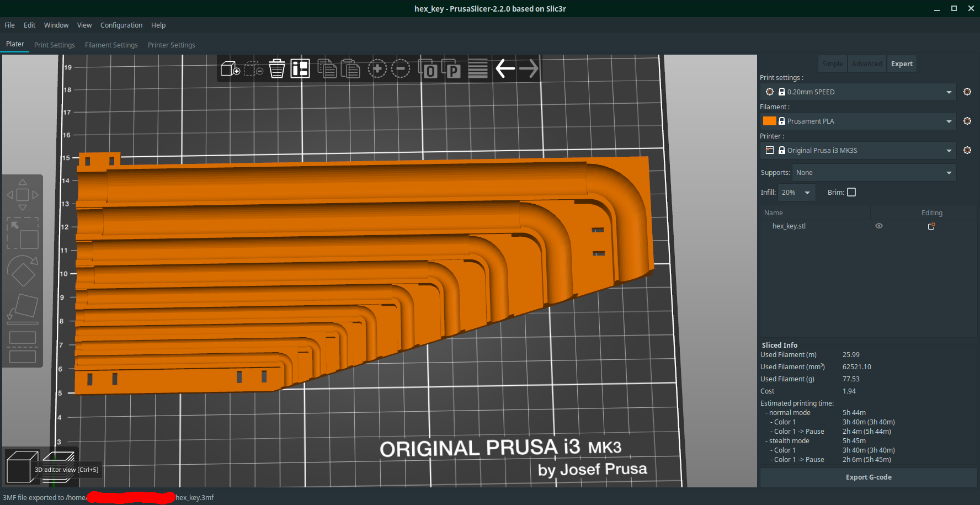Image resolution: width=980 pixels, height=505 pixels.
Task: Switch to Simple mode
Action: click(x=832, y=64)
